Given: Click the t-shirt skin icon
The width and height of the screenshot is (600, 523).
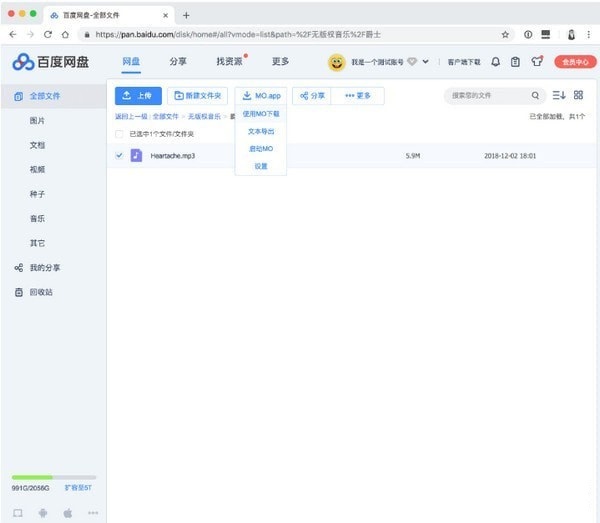Looking at the screenshot, I should (x=536, y=62).
